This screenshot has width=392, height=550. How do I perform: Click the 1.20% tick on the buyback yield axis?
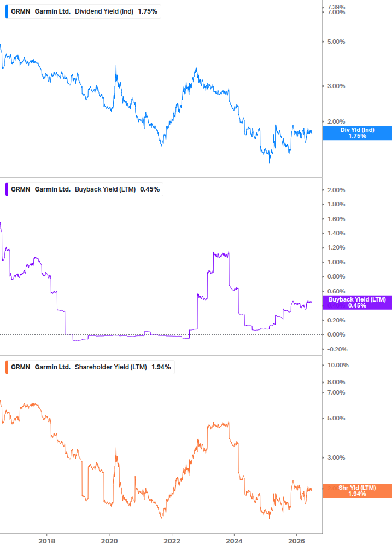336,248
